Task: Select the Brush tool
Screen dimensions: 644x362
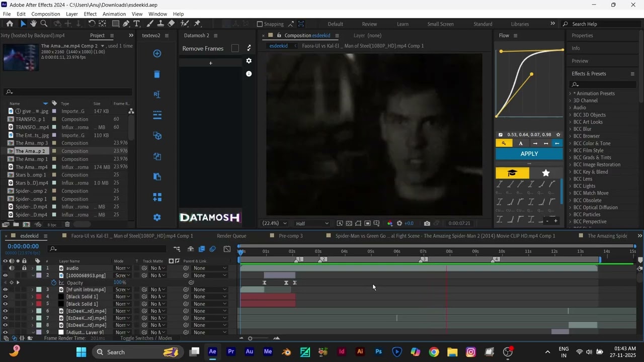Action: (150, 24)
